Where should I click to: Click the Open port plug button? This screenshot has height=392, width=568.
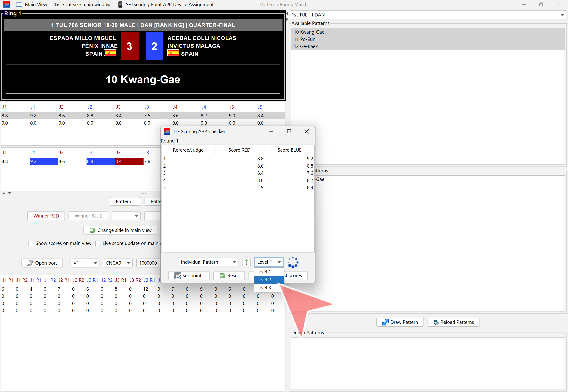click(x=42, y=263)
